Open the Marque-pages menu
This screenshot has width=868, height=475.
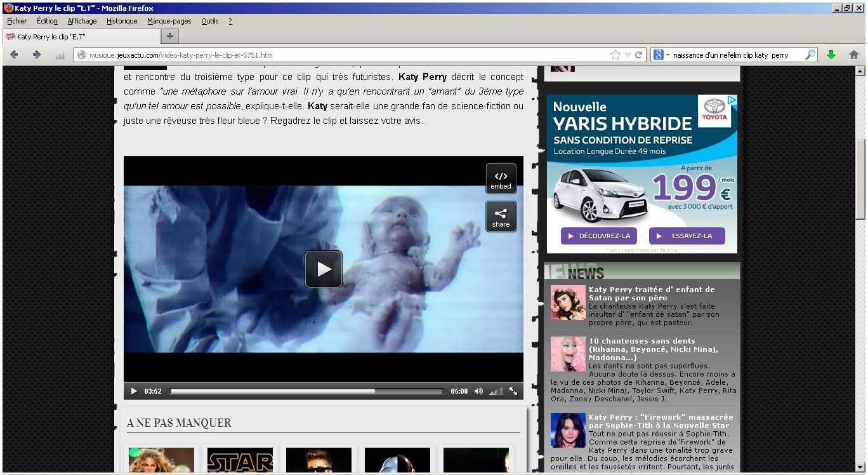pyautogui.click(x=169, y=21)
